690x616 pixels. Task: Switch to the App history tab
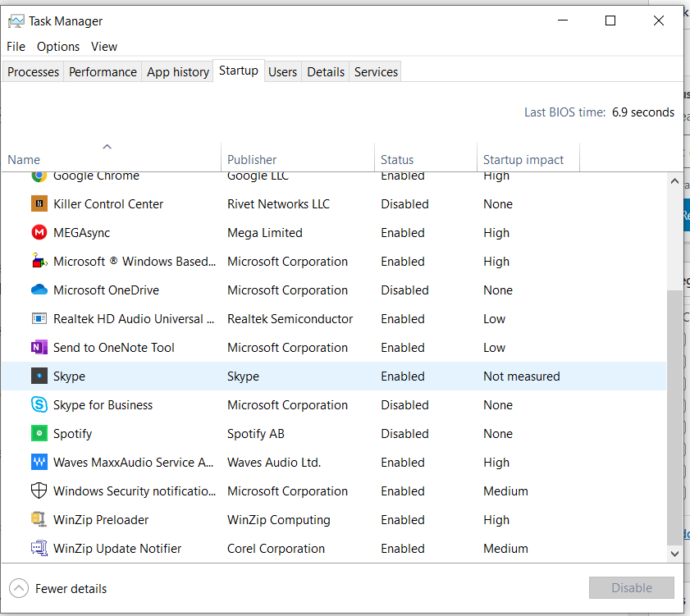(x=178, y=71)
